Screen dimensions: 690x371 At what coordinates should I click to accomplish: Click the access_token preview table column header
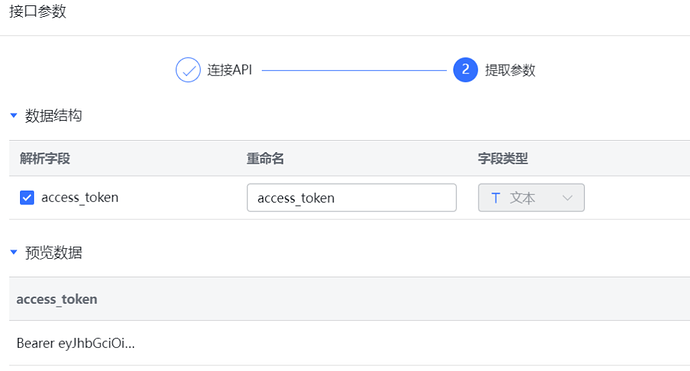57,299
